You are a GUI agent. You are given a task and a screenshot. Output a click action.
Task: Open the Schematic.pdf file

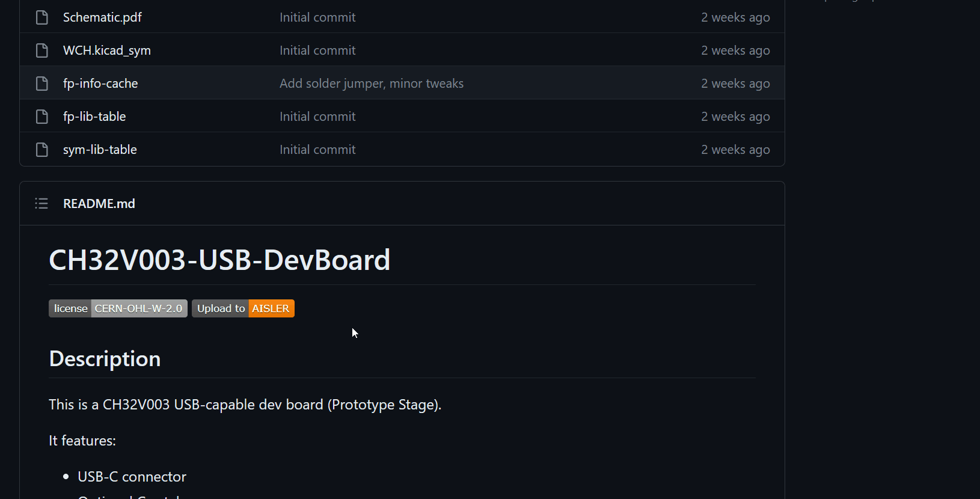pos(102,17)
